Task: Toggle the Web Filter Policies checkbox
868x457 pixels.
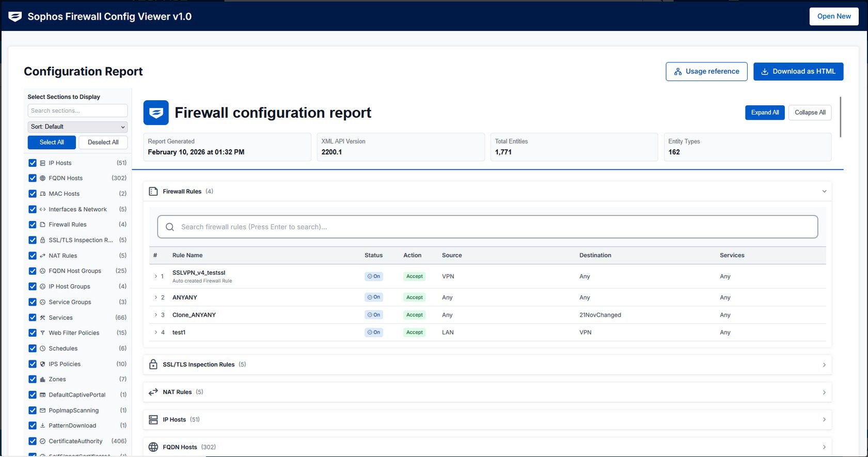Action: coord(33,333)
